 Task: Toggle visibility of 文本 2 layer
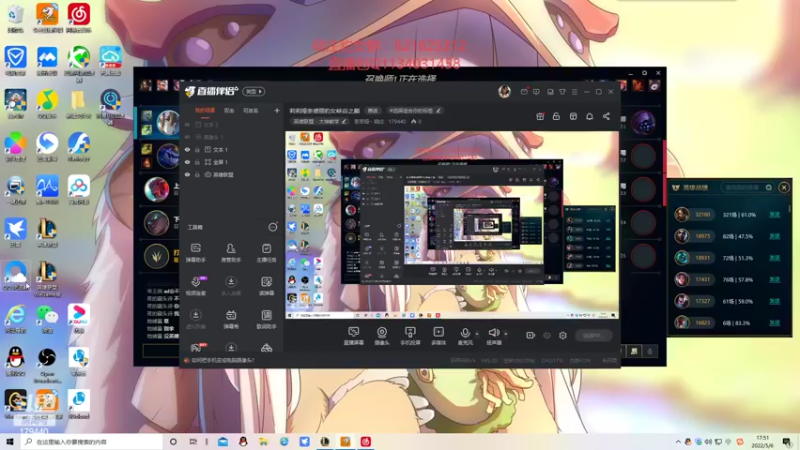[x=187, y=124]
